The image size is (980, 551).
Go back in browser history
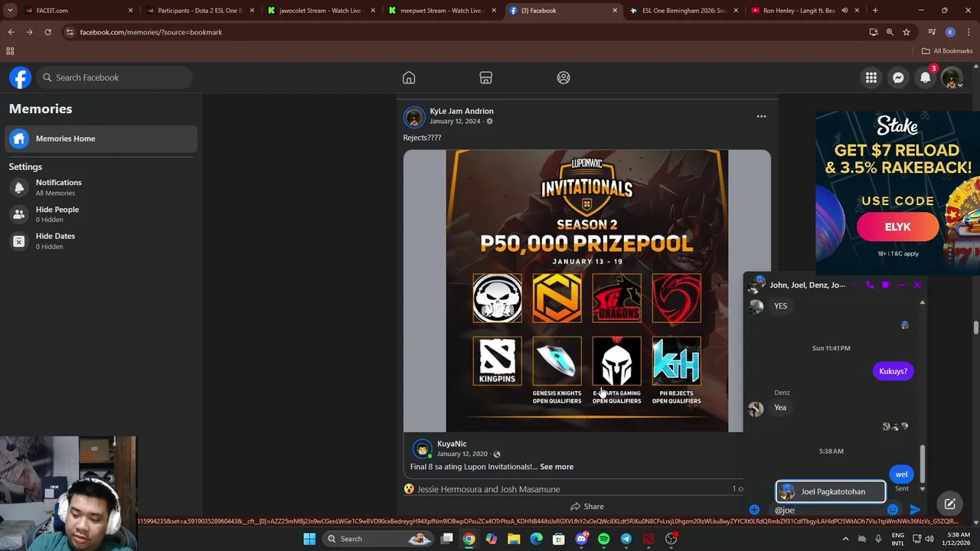point(11,32)
